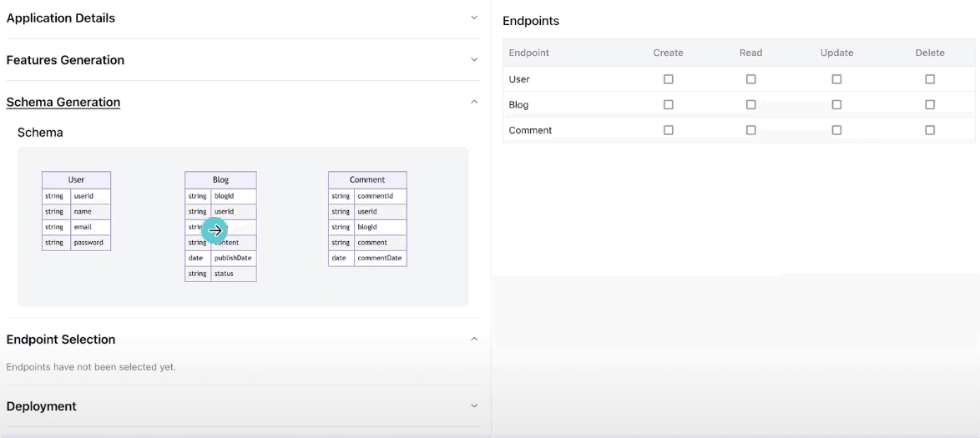The image size is (980, 438).
Task: Click the Create column header
Action: click(x=668, y=53)
